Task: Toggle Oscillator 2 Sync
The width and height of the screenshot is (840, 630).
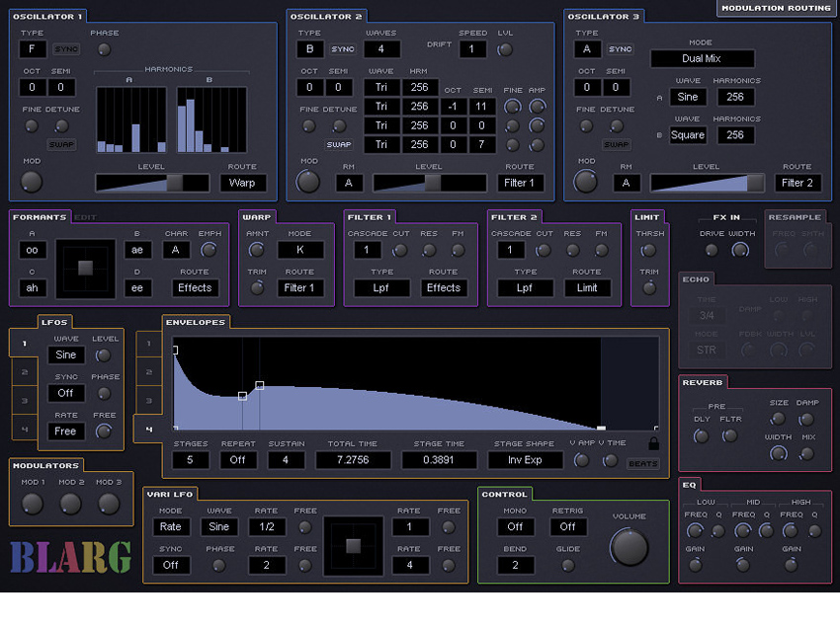Action: click(x=343, y=49)
